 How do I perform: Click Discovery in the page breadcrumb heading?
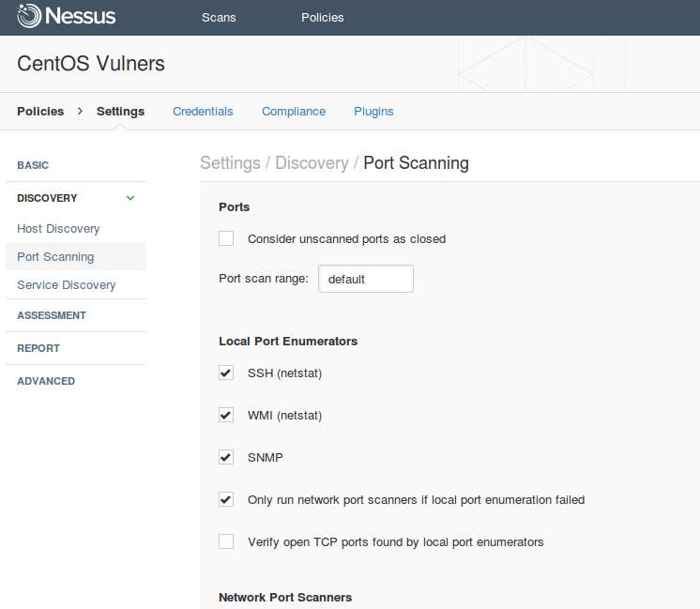[x=312, y=163]
